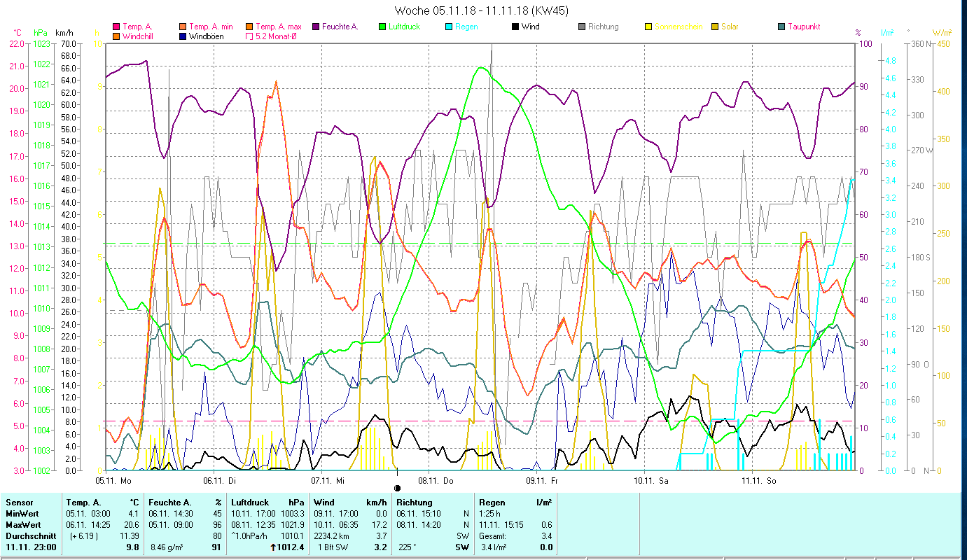Image resolution: width=967 pixels, height=560 pixels.
Task: Click the 'Temp. A.' legend label
Action: pyautogui.click(x=137, y=27)
